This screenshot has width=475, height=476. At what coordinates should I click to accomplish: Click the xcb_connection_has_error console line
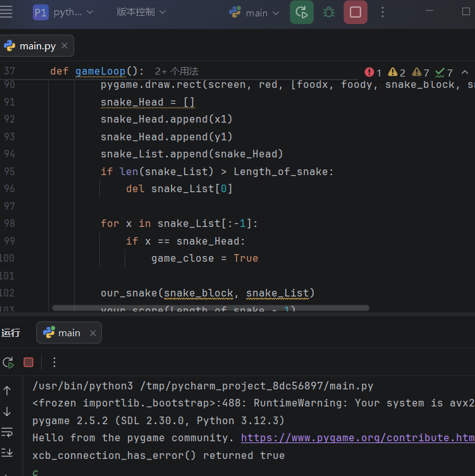click(x=159, y=455)
